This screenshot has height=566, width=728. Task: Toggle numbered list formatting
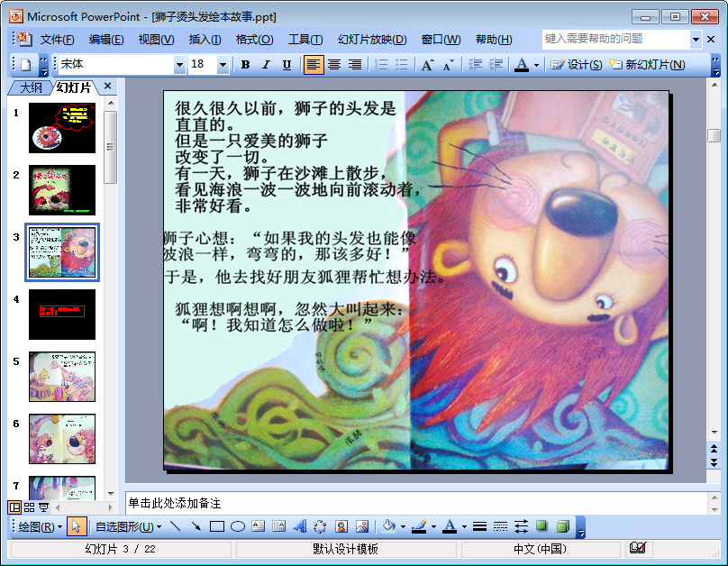pyautogui.click(x=381, y=65)
